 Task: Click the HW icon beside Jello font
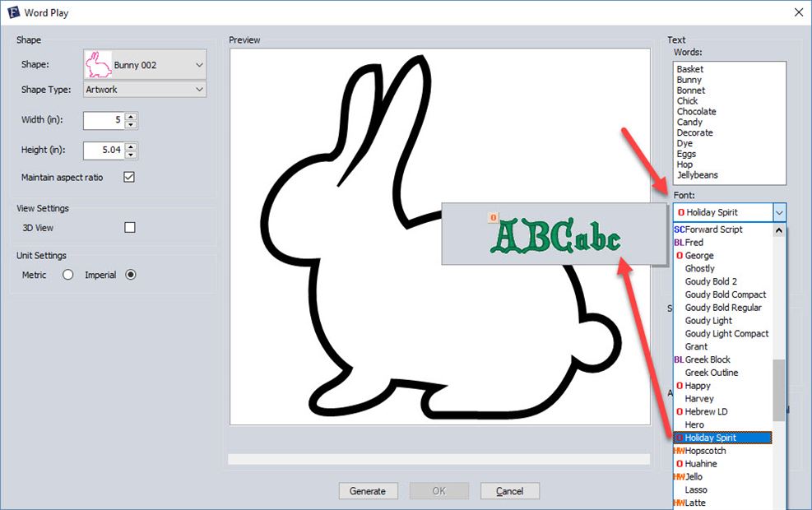click(678, 476)
